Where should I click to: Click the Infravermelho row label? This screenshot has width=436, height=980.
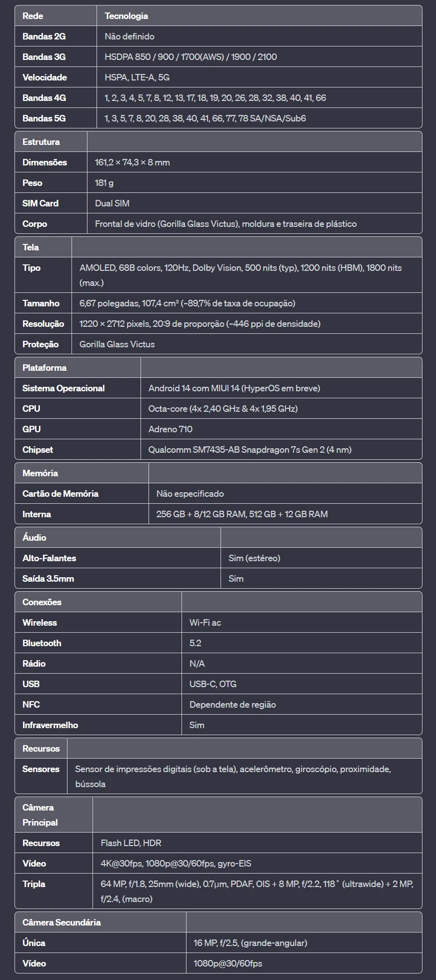tap(50, 725)
